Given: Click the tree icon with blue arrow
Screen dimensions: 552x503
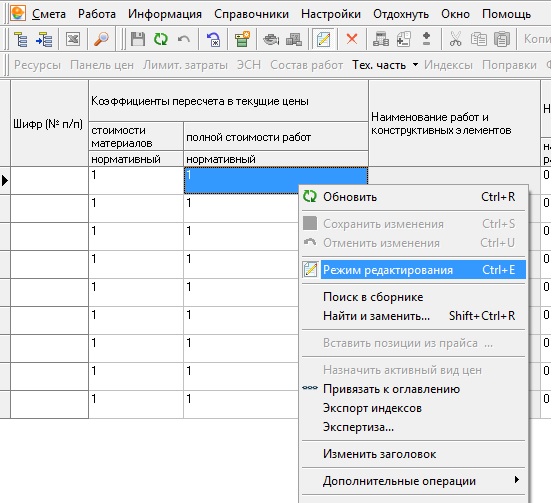Looking at the screenshot, I should (44, 39).
